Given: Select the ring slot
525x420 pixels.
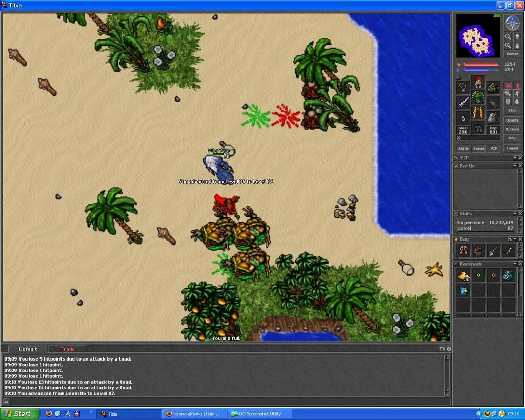Looking at the screenshot, I should point(463,117).
